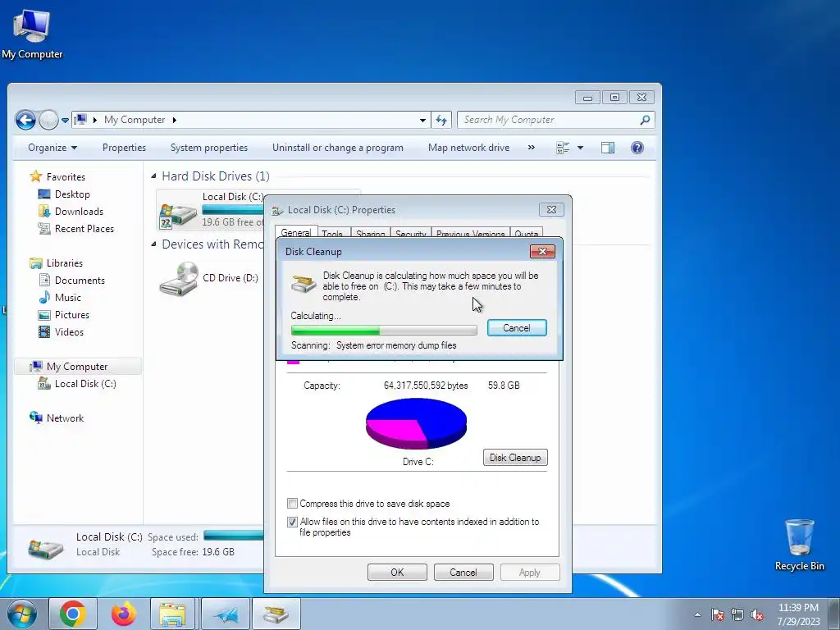The height and width of the screenshot is (630, 840).
Task: Expand the chevron after My Computer in address bar
Action: click(175, 120)
